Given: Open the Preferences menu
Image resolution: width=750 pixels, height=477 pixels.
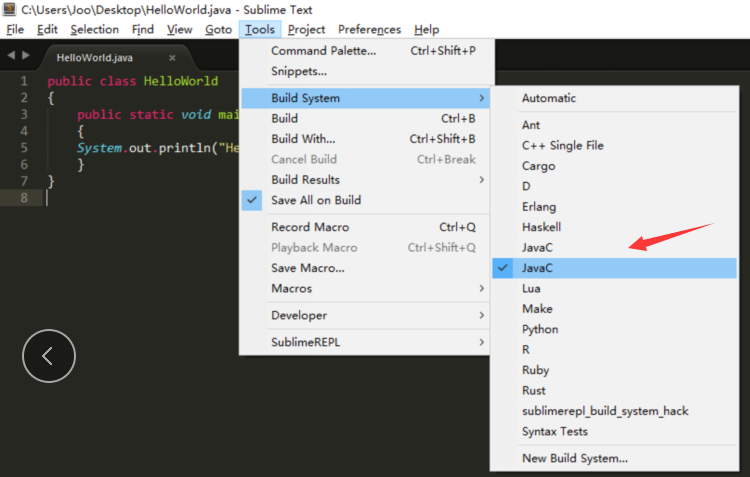Looking at the screenshot, I should (x=369, y=30).
